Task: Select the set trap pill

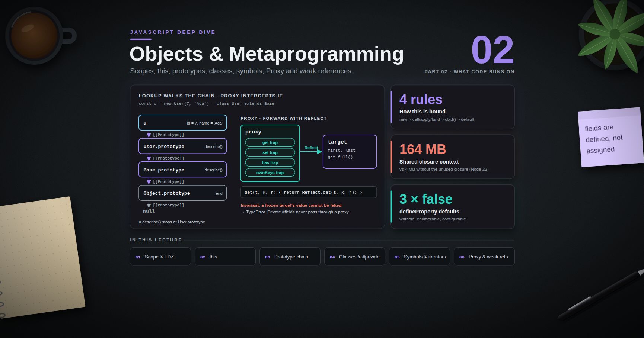Action: click(x=270, y=152)
